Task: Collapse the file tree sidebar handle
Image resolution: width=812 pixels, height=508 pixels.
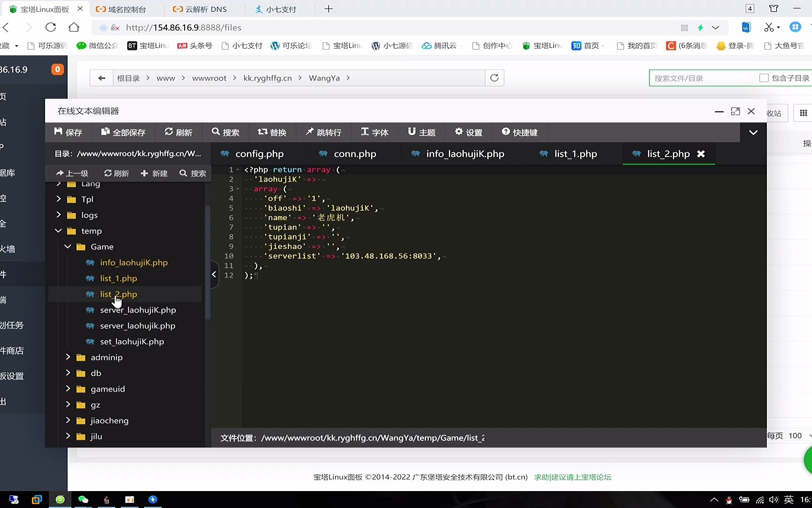Action: pos(214,274)
